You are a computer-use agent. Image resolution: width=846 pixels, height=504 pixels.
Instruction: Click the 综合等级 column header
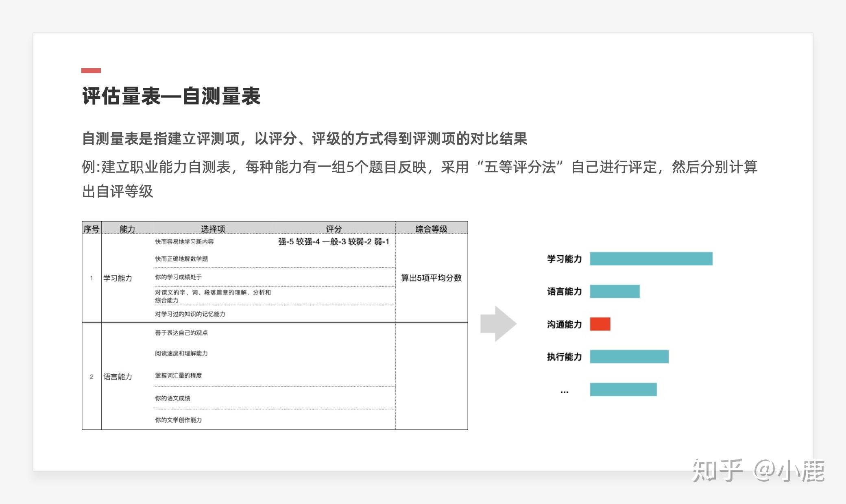point(431,229)
